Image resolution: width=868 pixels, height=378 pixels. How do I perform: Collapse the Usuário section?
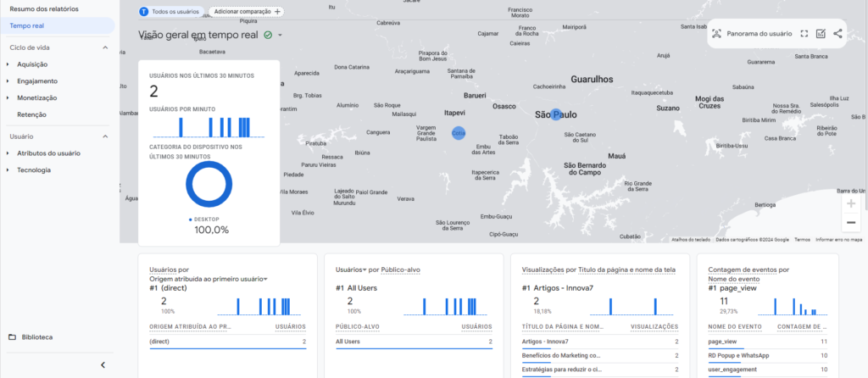coord(105,136)
